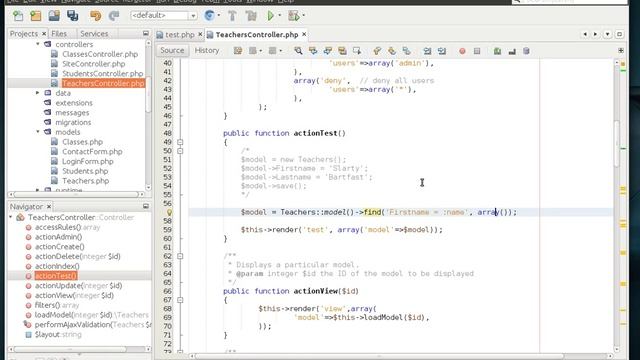The width and height of the screenshot is (640, 360).
Task: Collapse doc comment fold at line 62
Action: click(180, 256)
